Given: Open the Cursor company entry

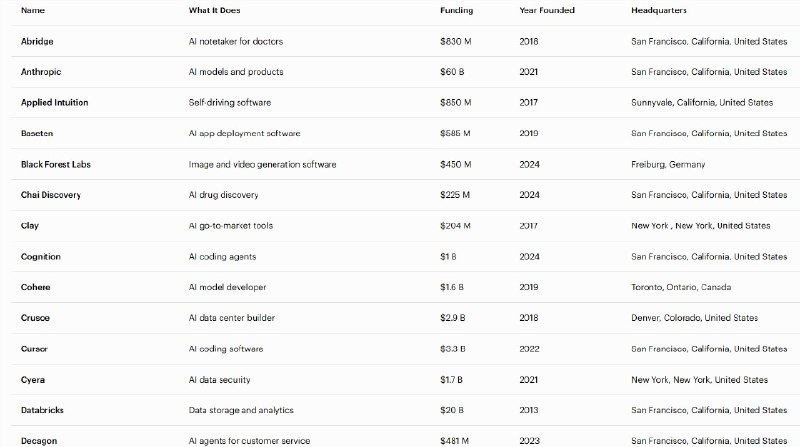Looking at the screenshot, I should (34, 349).
